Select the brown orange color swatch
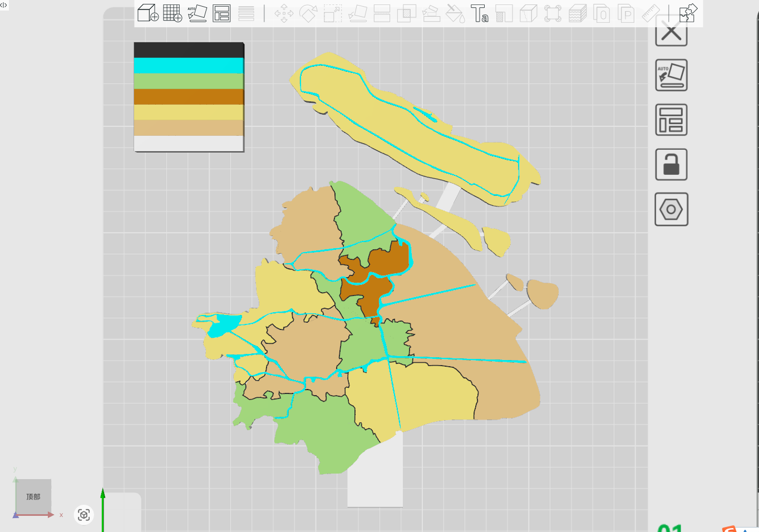759x532 pixels. coord(189,97)
